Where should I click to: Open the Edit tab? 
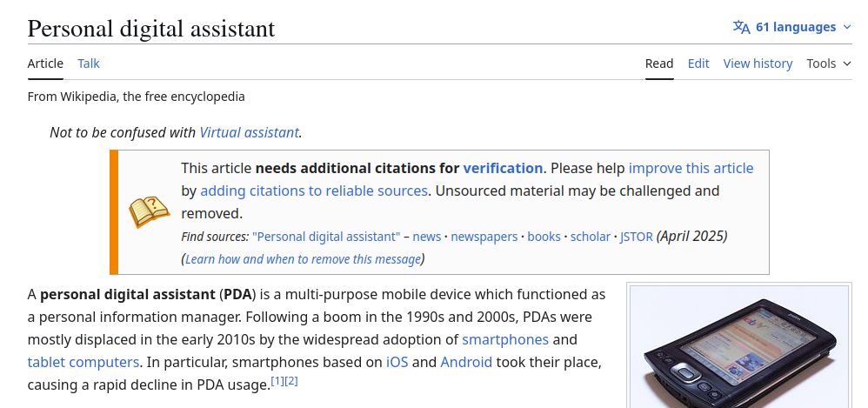698,64
